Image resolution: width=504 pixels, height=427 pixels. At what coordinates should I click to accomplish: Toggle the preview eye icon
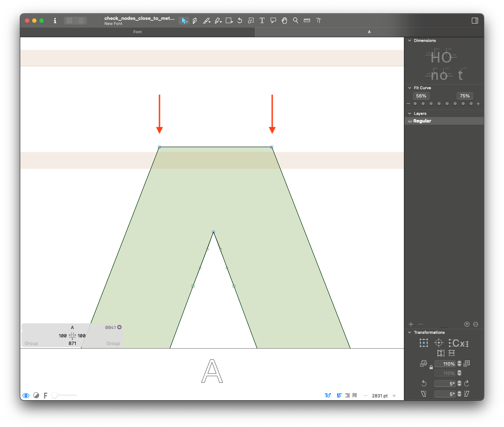pos(26,396)
